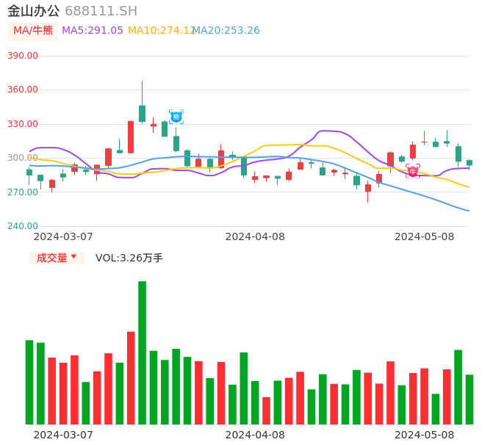Click the 240.00 price axis label
Screen dimensions: 504x445
click(23, 226)
